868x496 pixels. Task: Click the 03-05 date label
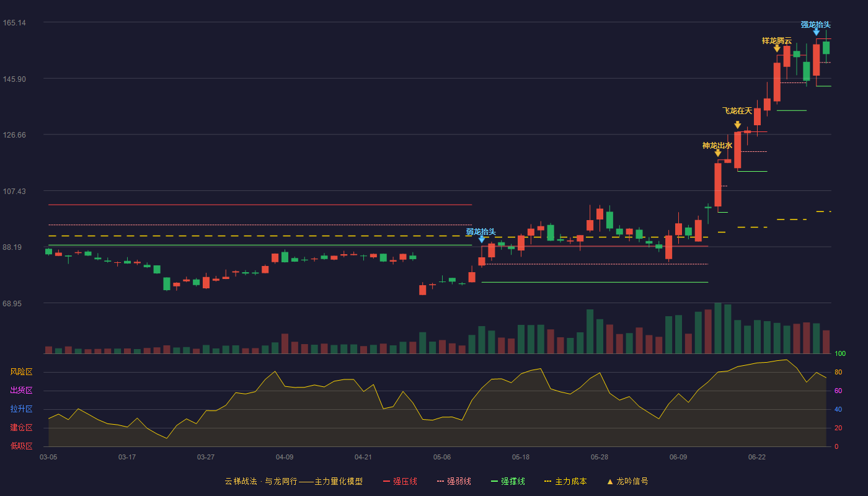pyautogui.click(x=48, y=457)
